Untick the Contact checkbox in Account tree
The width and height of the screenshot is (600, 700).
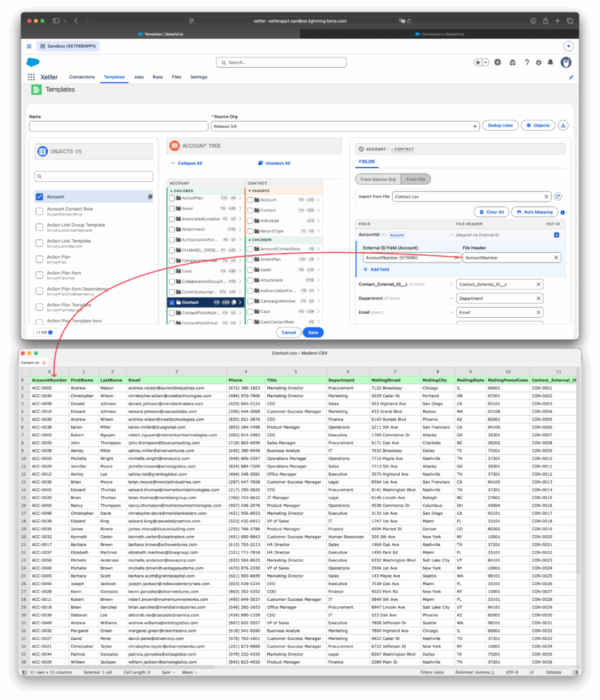click(x=172, y=302)
